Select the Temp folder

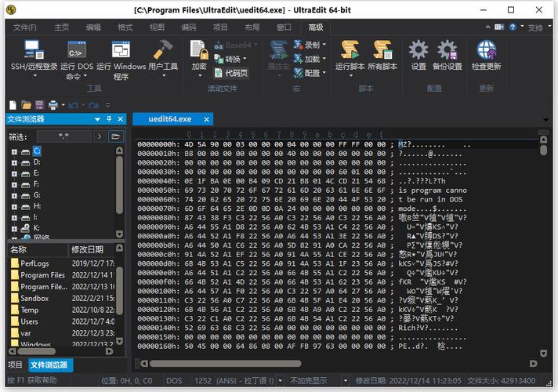[x=29, y=310]
